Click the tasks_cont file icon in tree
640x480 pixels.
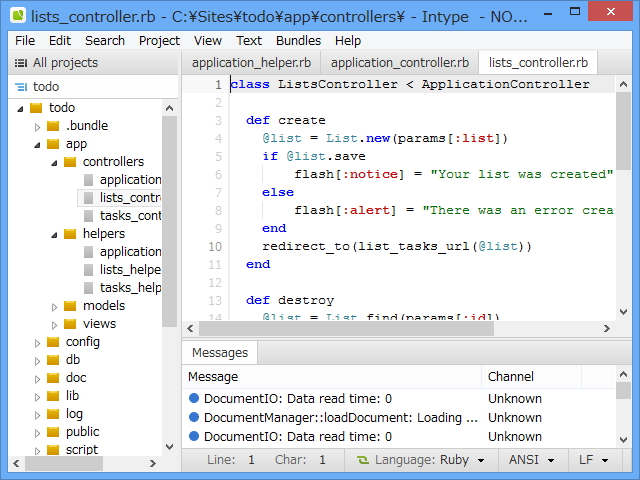point(88,216)
